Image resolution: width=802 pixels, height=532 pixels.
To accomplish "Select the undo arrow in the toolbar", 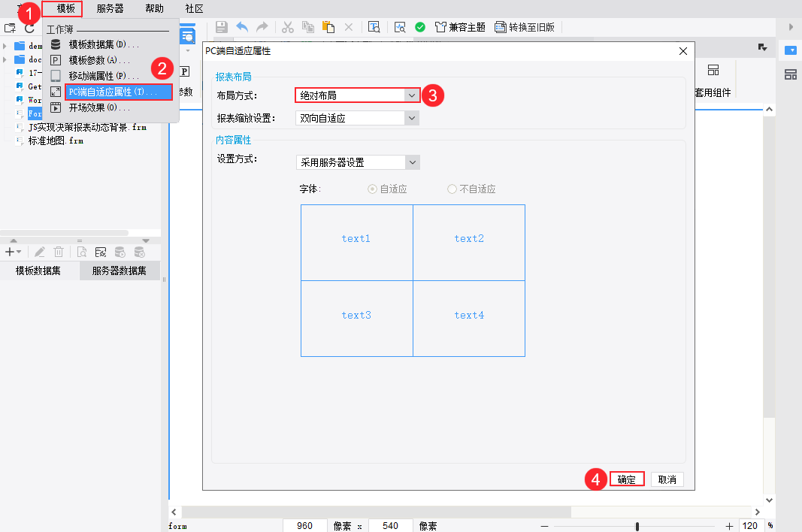I will (x=241, y=26).
